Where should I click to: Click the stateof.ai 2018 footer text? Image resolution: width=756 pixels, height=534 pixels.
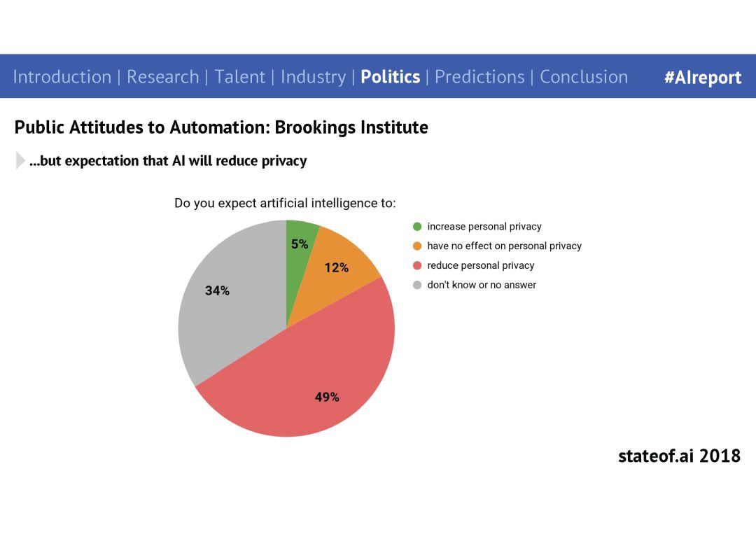pos(679,456)
